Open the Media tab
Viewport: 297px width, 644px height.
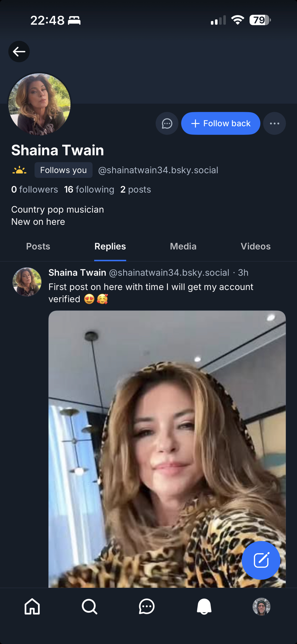point(183,246)
